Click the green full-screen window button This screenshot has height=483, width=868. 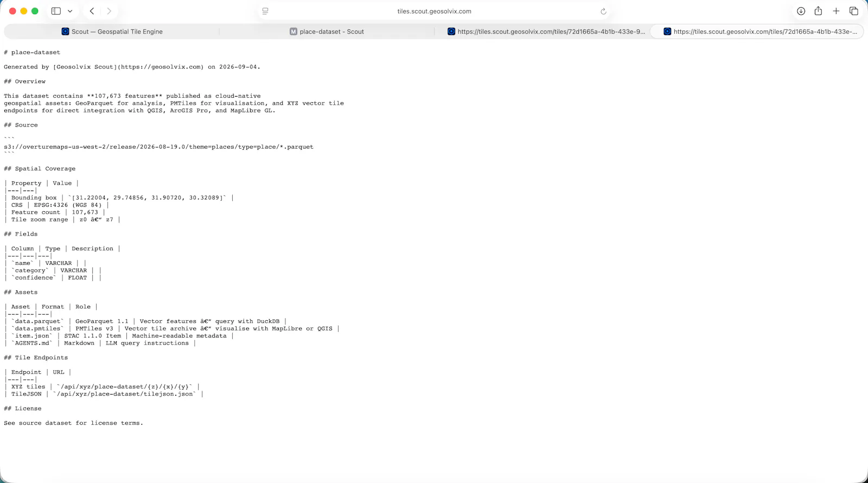point(35,11)
